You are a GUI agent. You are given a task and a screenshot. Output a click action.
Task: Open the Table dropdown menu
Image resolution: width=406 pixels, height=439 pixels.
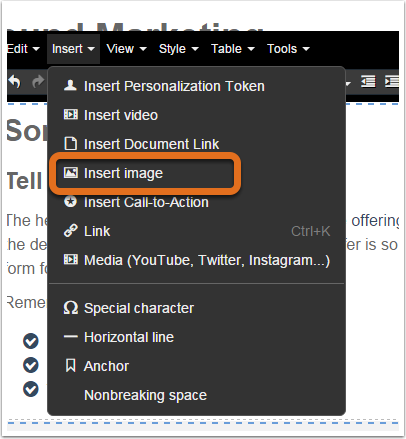233,49
